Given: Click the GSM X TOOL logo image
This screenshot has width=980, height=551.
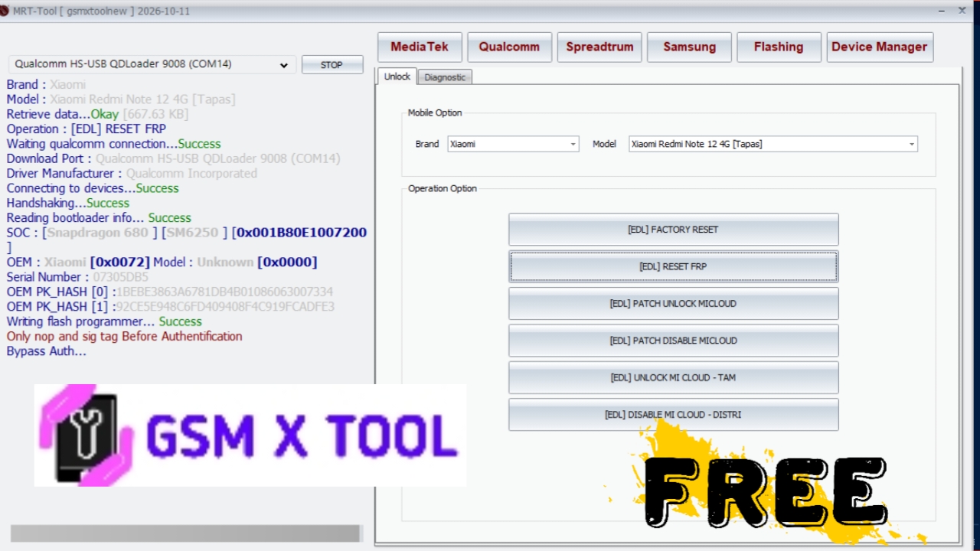Looking at the screenshot, I should [x=250, y=435].
